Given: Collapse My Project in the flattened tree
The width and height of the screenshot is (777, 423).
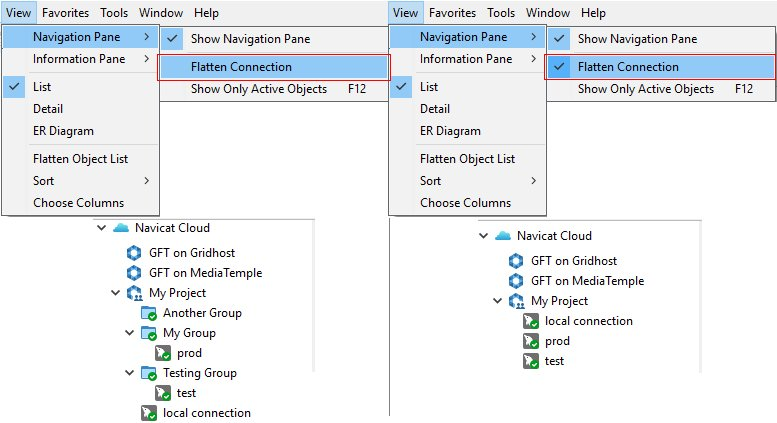Looking at the screenshot, I should click(497, 301).
